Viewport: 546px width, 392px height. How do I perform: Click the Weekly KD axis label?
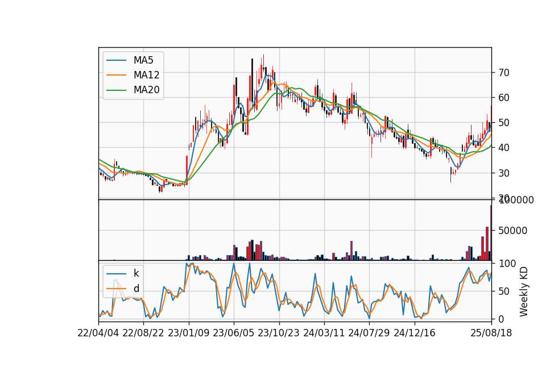click(524, 292)
